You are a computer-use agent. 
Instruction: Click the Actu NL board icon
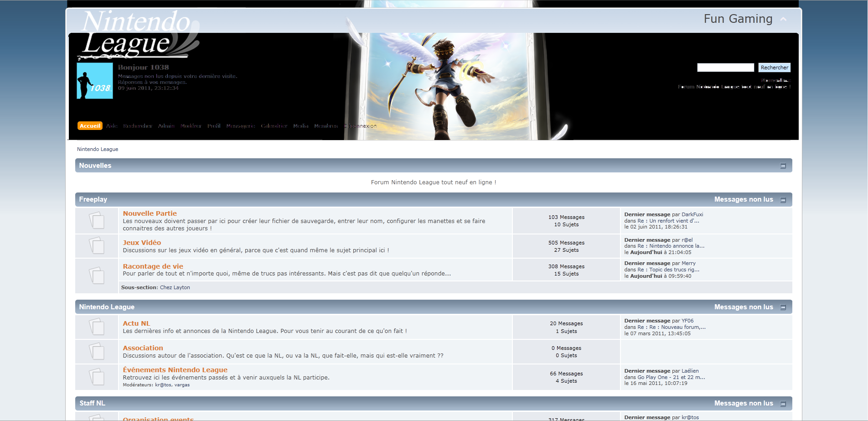point(96,327)
